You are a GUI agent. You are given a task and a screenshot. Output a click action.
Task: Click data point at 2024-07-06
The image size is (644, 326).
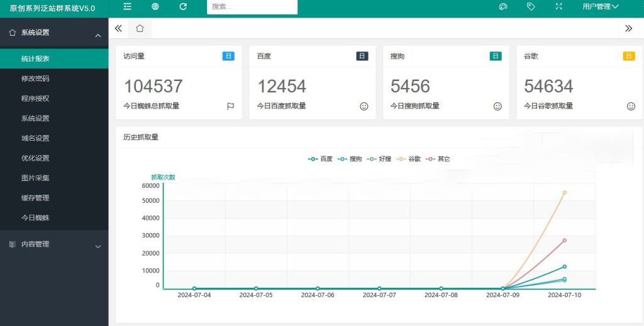point(318,289)
